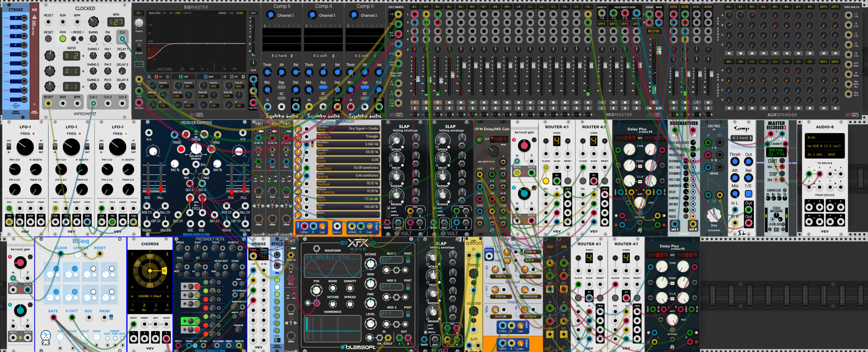Open the XFX Wave MOD 1 source menu
Viewport: 868px width, 352px height.
click(x=391, y=260)
